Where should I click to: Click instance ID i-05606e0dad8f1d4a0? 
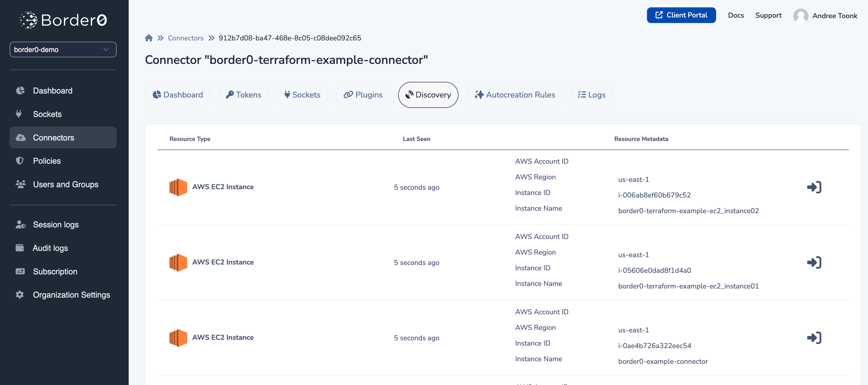654,270
